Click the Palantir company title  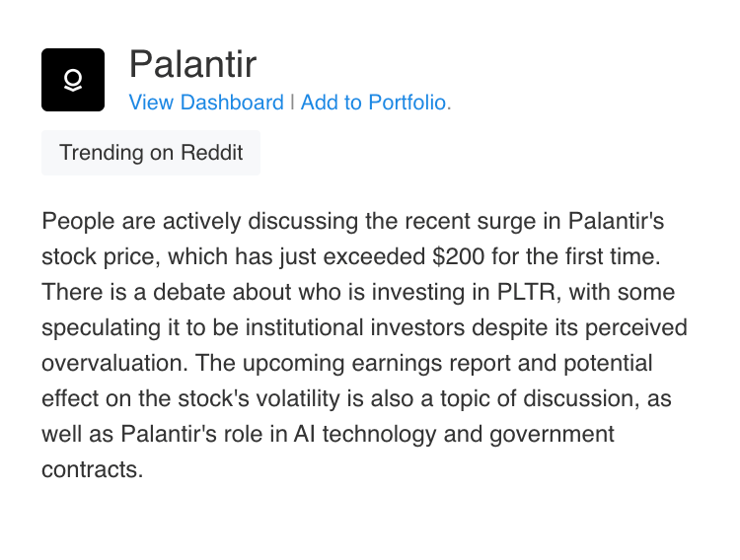[192, 64]
